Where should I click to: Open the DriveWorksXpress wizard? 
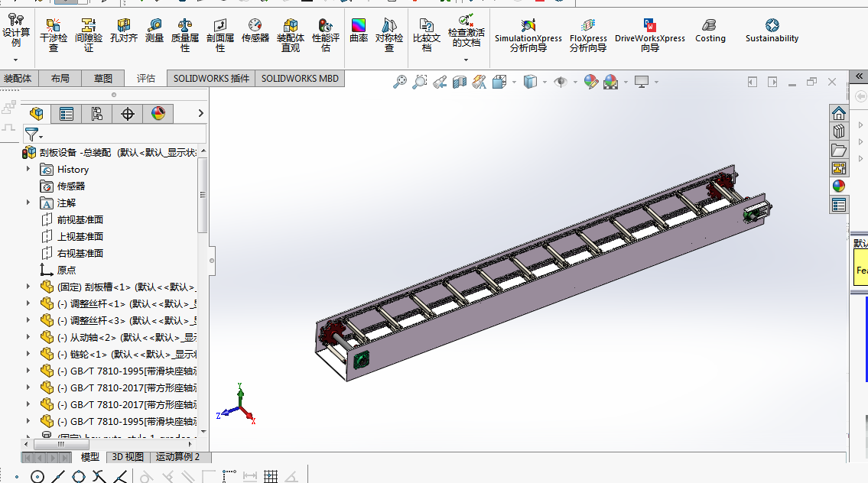point(650,35)
